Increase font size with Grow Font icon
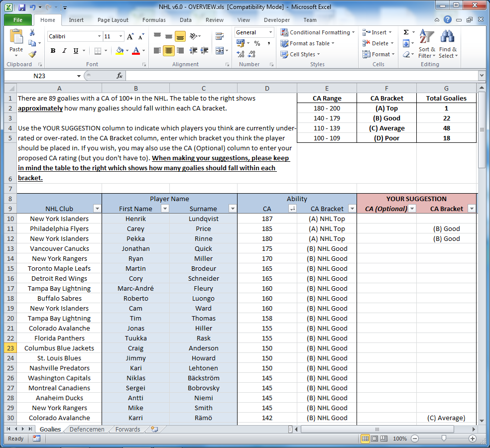490x448 pixels. tap(130, 36)
